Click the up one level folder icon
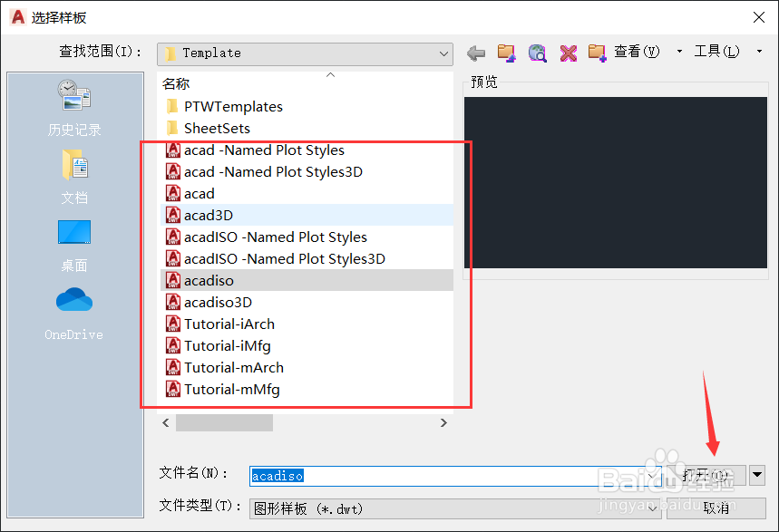Screen dimensions: 779x532 point(506,53)
